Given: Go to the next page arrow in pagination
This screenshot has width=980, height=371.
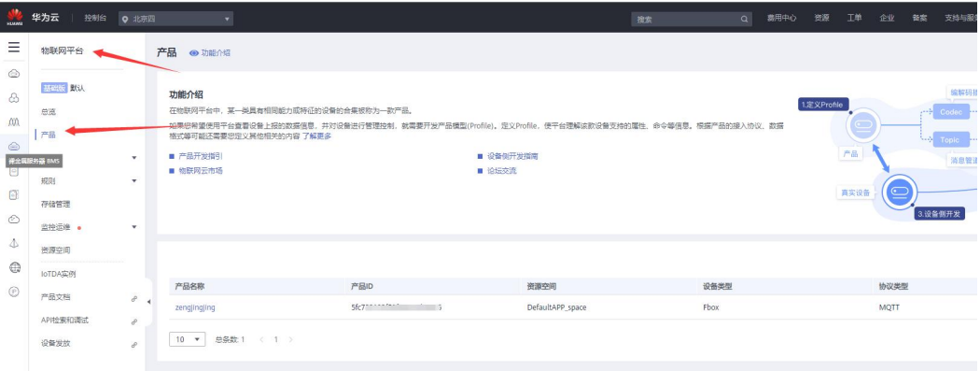Looking at the screenshot, I should (x=290, y=339).
